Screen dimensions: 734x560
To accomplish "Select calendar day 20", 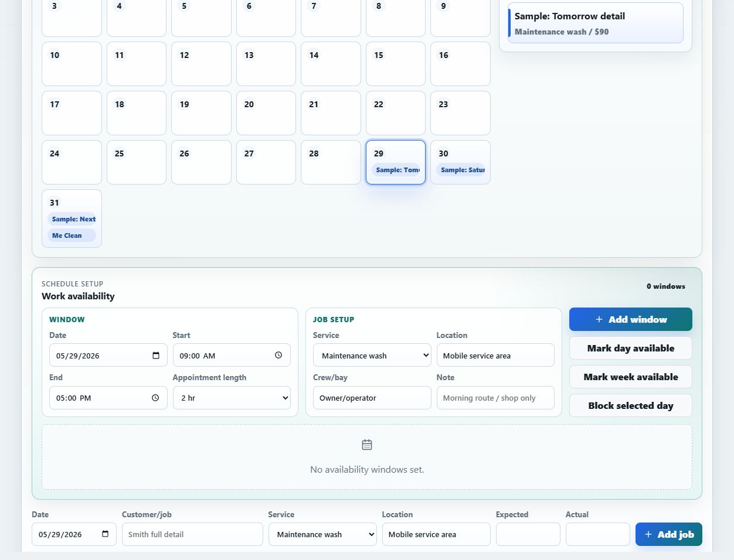I will pyautogui.click(x=266, y=113).
